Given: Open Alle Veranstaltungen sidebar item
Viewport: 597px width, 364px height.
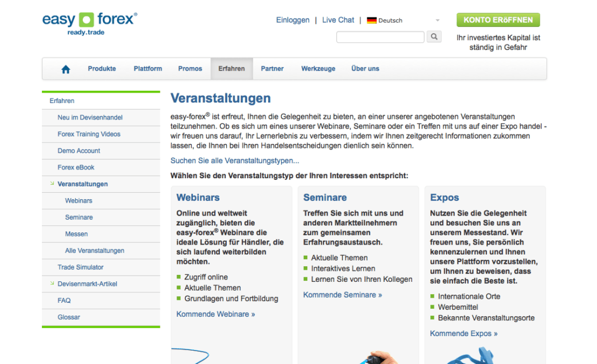Looking at the screenshot, I should coord(94,250).
